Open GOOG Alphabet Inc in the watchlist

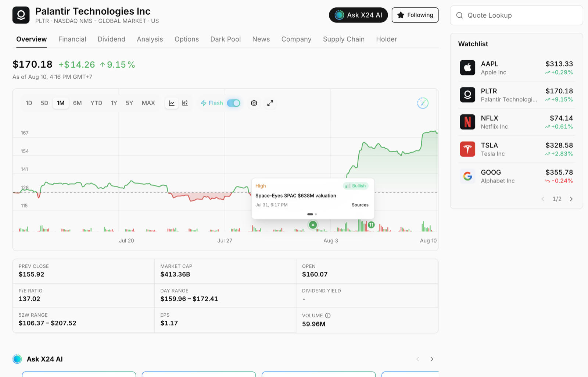coord(516,176)
